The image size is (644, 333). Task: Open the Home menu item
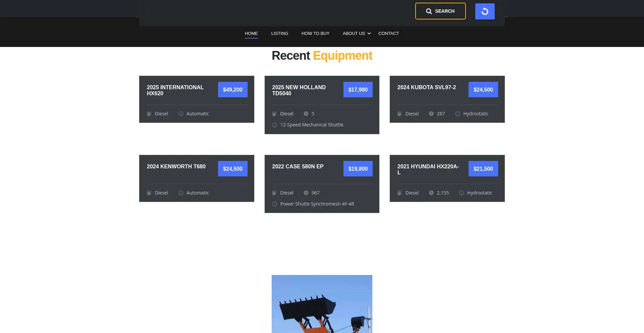pyautogui.click(x=251, y=34)
